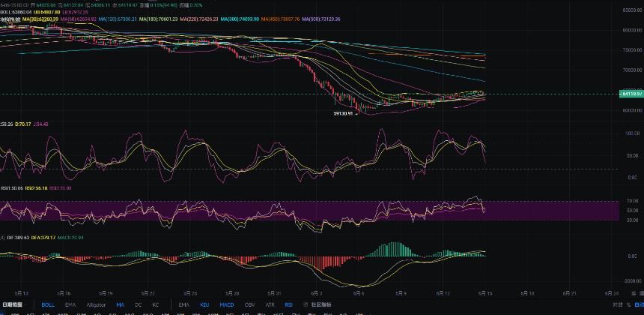Click the MACD:20.94 legend value
The image size is (644, 315).
70,238
